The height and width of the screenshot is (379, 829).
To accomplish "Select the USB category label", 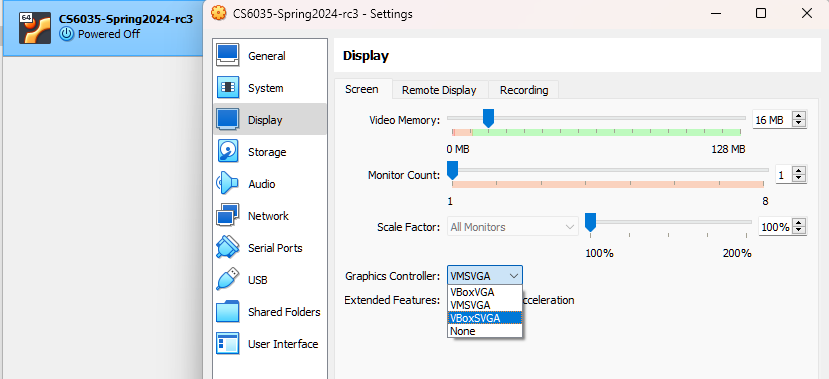I will (257, 280).
